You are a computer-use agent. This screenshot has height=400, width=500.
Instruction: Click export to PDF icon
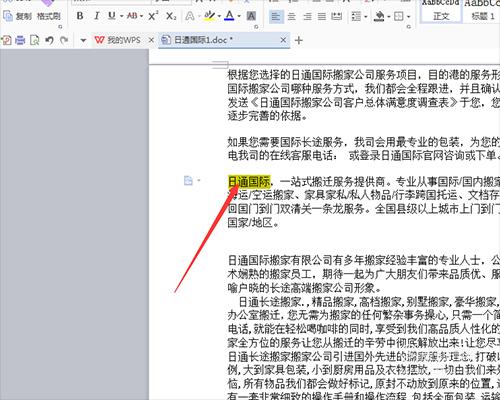[x=7, y=40]
